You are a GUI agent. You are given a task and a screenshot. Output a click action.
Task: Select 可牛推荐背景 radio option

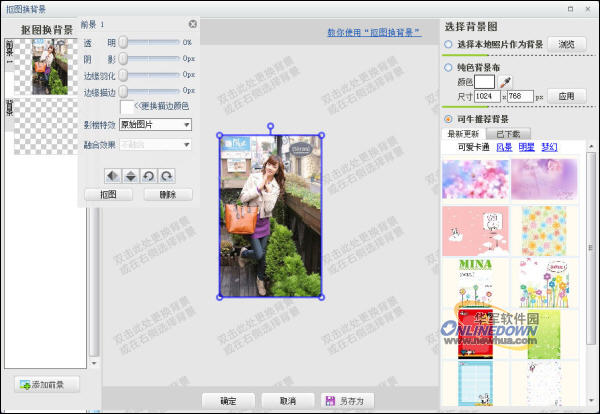tap(447, 119)
